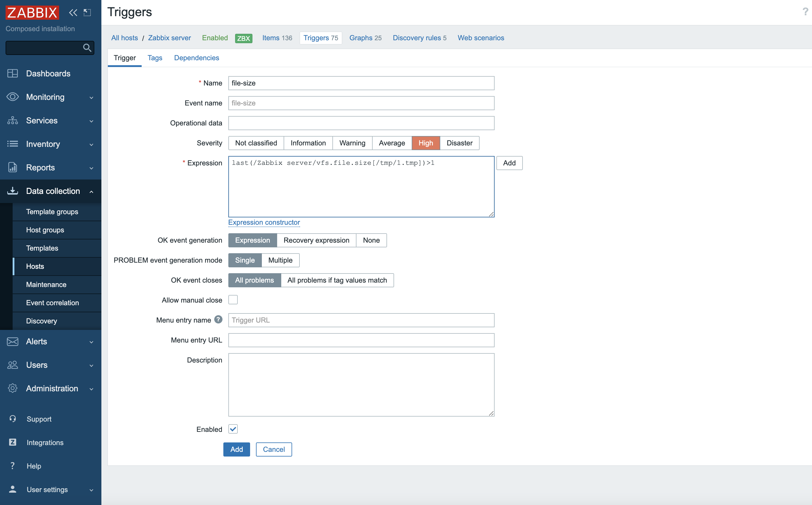Viewport: 812px width, 505px height.
Task: Select Multiple problem event generation mode
Action: coord(280,260)
